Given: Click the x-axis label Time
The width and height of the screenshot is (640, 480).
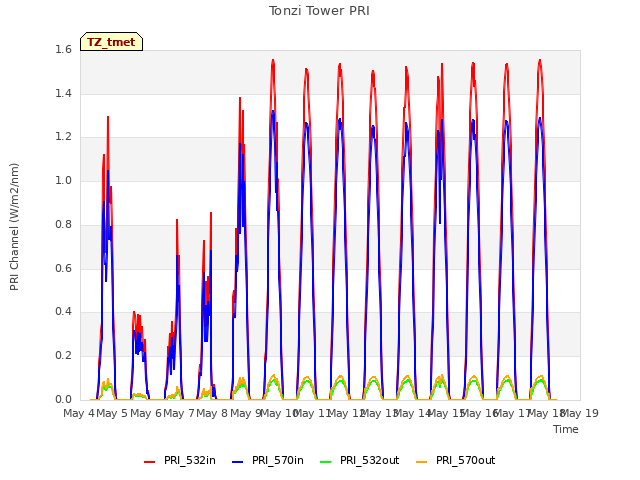Looking at the screenshot, I should (566, 429).
